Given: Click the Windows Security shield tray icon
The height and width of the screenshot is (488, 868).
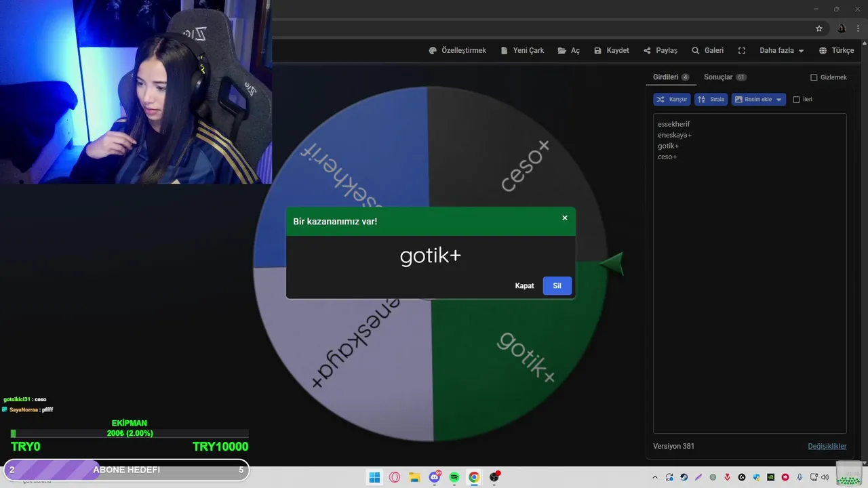Looking at the screenshot, I should (757, 477).
